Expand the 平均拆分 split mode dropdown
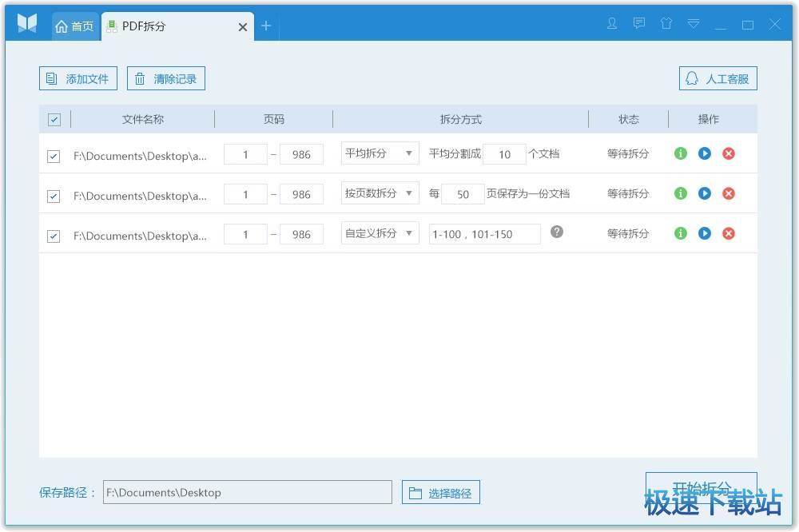Viewport: 799px width, 532px height. pos(380,153)
